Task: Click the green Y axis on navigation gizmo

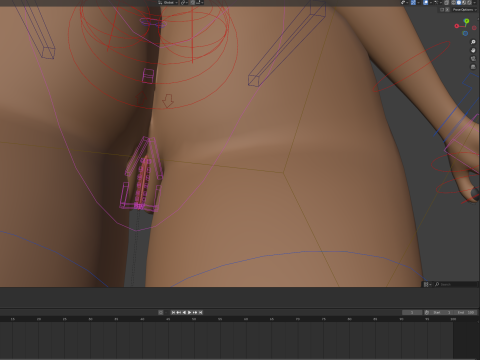Action: (x=467, y=21)
